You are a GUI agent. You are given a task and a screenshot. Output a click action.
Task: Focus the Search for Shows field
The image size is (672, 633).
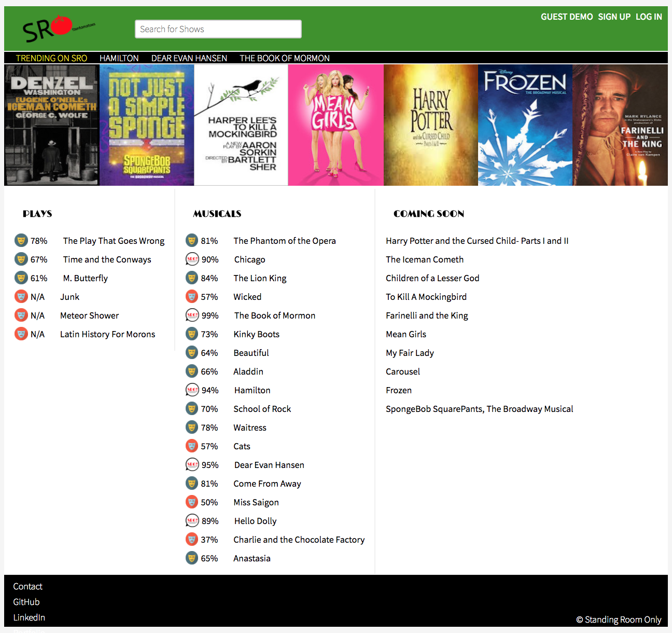pos(218,29)
